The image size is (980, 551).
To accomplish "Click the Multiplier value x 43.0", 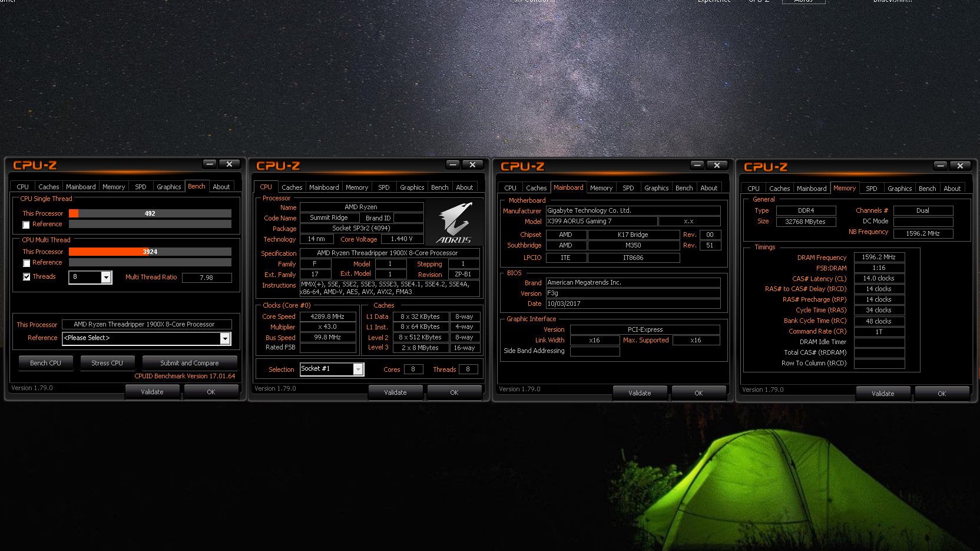I will tap(328, 326).
